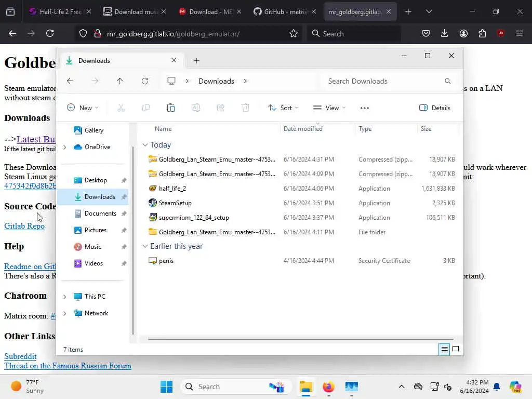Open Firefox downloads panel arrow
Image resolution: width=532 pixels, height=399 pixels.
tap(445, 33)
